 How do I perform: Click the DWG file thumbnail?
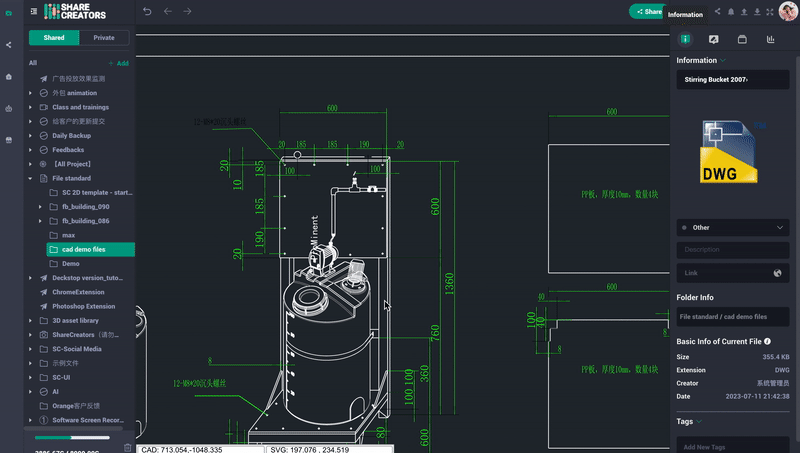pyautogui.click(x=729, y=152)
